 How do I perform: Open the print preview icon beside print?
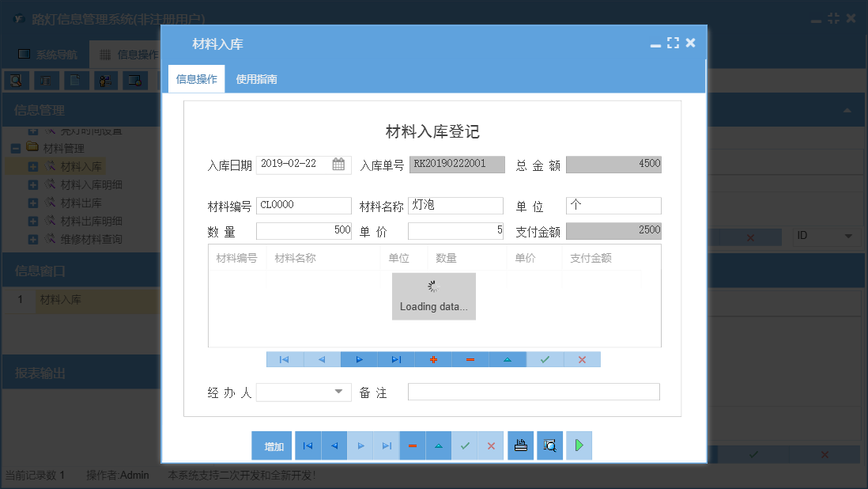pyautogui.click(x=549, y=445)
